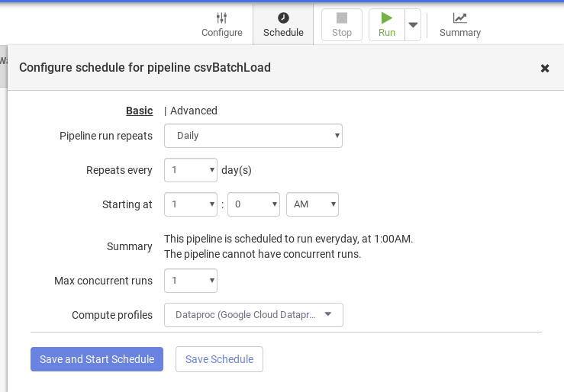Click the Configure sliders icon
The width and height of the screenshot is (564, 392).
pos(221,18)
